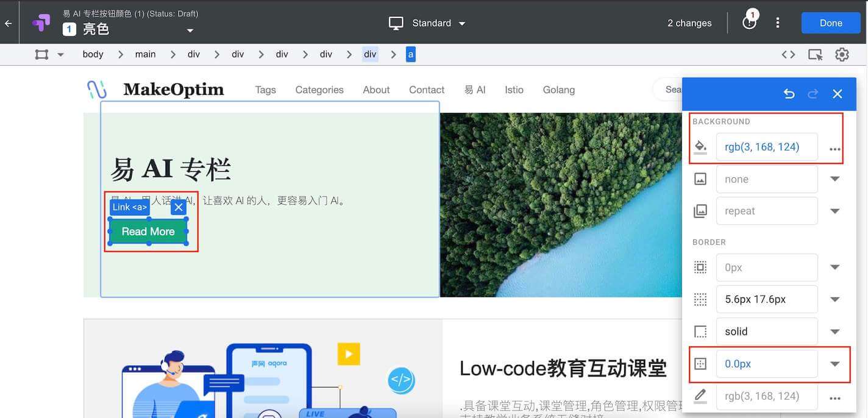Expand the border style solid dropdown
This screenshot has height=418, width=868.
tap(834, 331)
